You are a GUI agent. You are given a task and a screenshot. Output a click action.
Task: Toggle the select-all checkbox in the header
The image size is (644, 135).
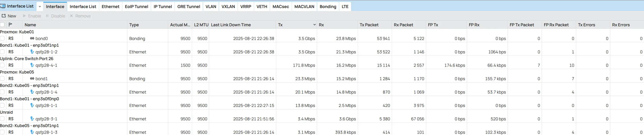pyautogui.click(x=2, y=24)
